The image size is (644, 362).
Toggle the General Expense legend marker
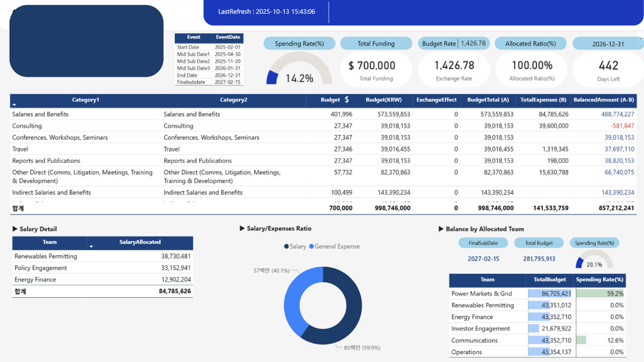pos(311,246)
